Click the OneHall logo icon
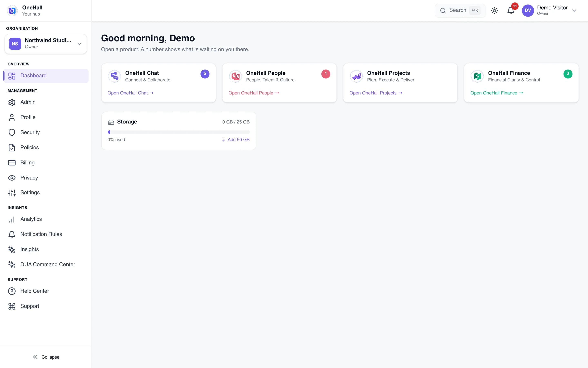The height and width of the screenshot is (368, 588). click(12, 10)
